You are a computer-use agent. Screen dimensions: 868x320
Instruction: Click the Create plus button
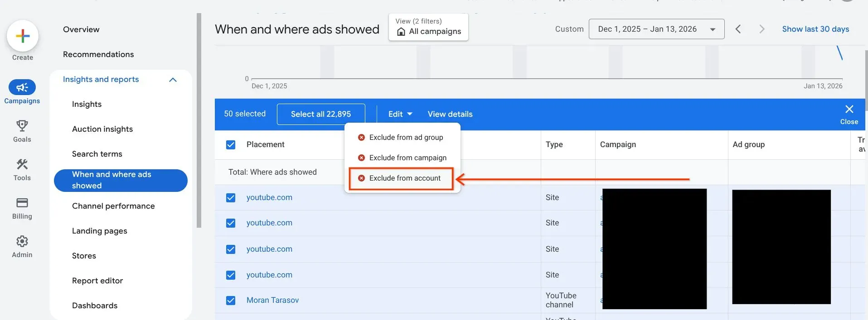22,36
